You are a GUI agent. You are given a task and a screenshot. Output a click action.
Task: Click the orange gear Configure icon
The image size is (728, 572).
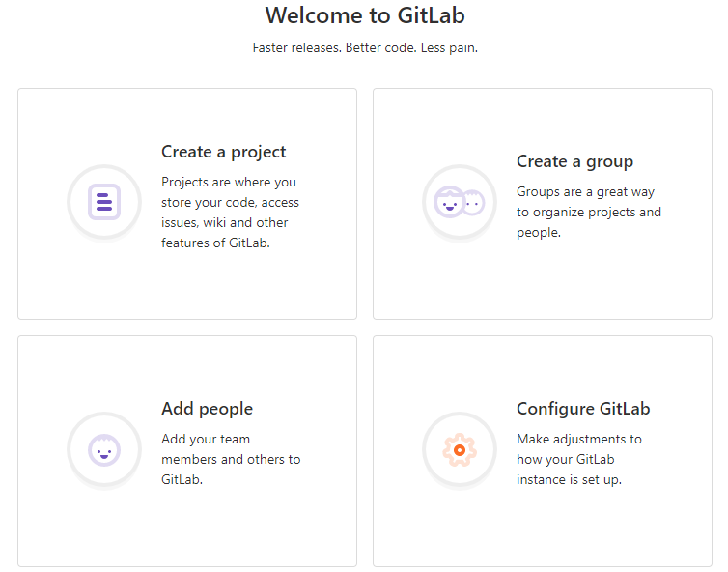[x=460, y=450]
